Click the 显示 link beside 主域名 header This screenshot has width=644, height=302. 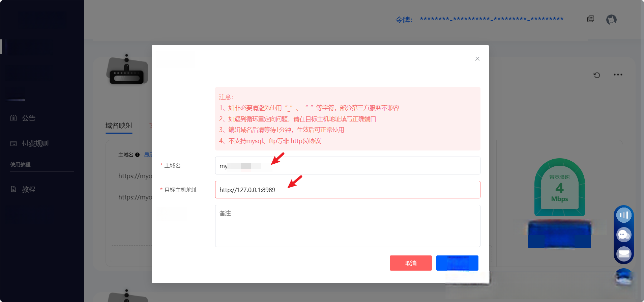(x=148, y=155)
